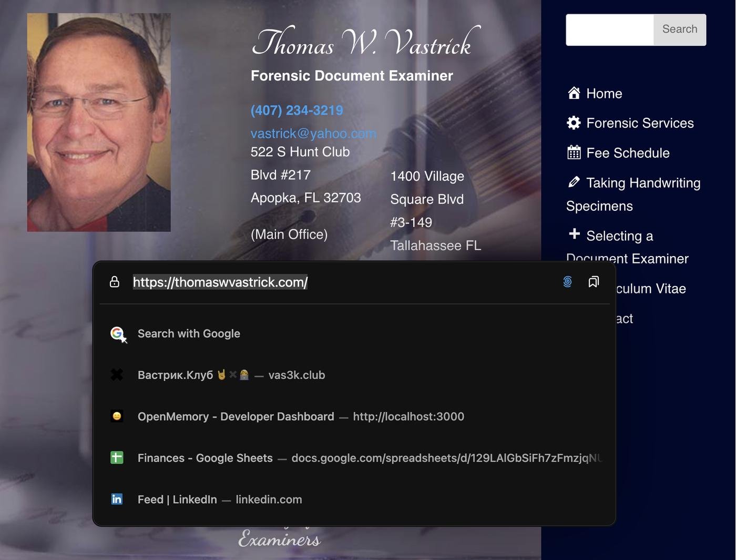Click the lock icon in the address bar

coord(114,282)
